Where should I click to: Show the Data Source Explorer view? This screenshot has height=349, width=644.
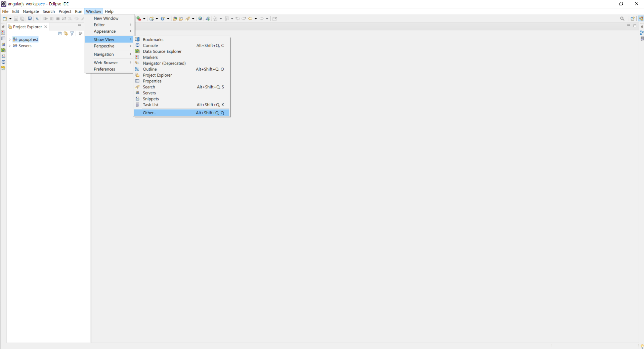(182, 51)
